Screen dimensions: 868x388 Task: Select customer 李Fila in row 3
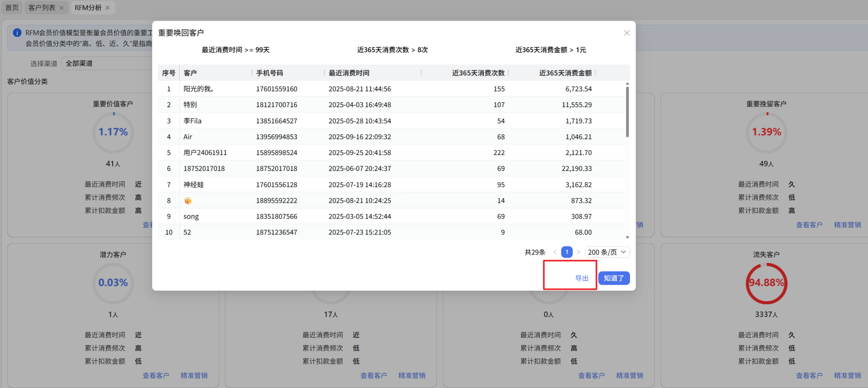(x=192, y=121)
